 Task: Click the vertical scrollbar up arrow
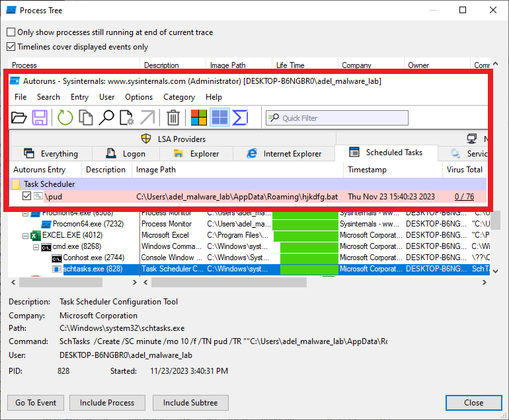click(496, 63)
